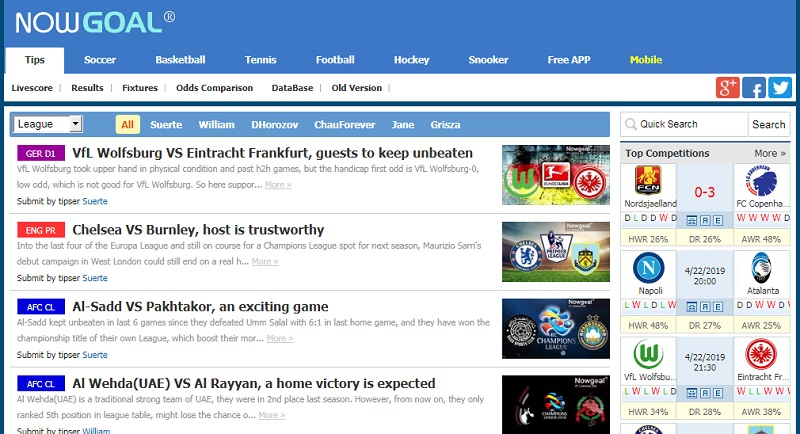Image resolution: width=800 pixels, height=434 pixels.
Task: Open the Fixtures link
Action: pyautogui.click(x=140, y=88)
